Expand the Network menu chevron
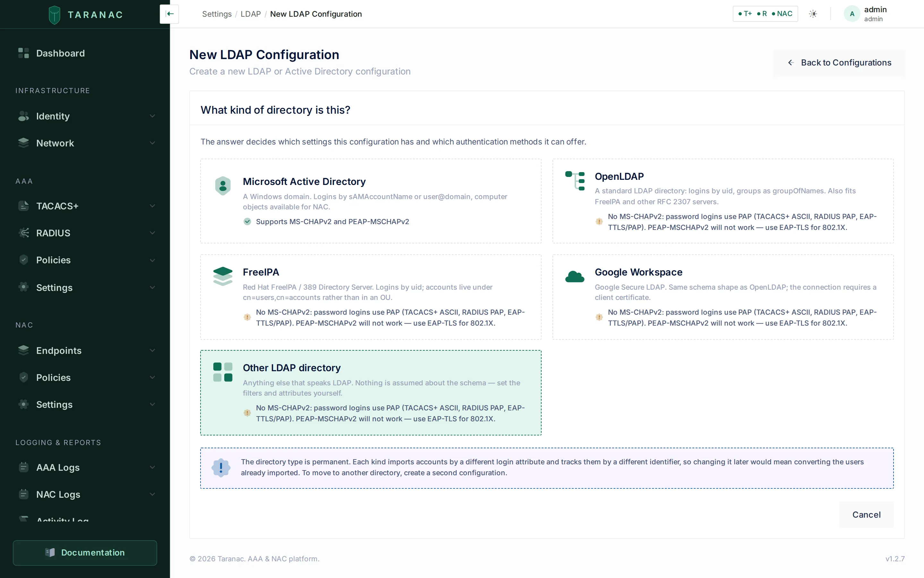The image size is (924, 578). 152,143
